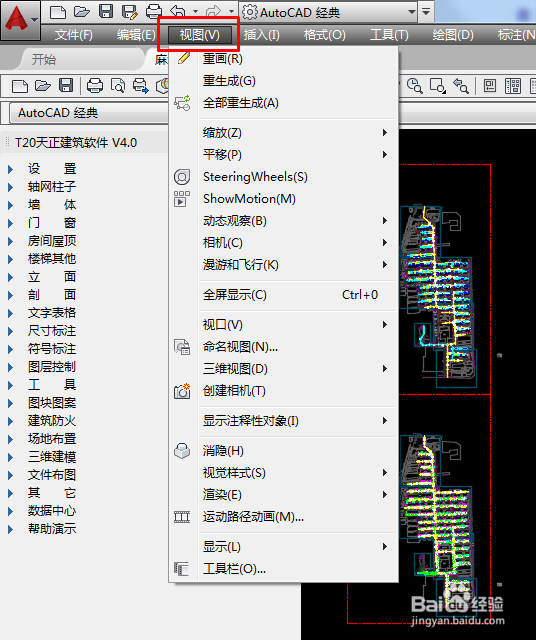Click the New drawing icon in standard toolbar
The image size is (536, 640).
20,86
